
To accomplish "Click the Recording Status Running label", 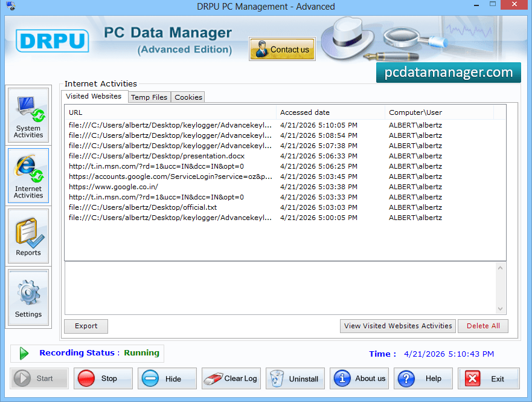I will (x=99, y=353).
